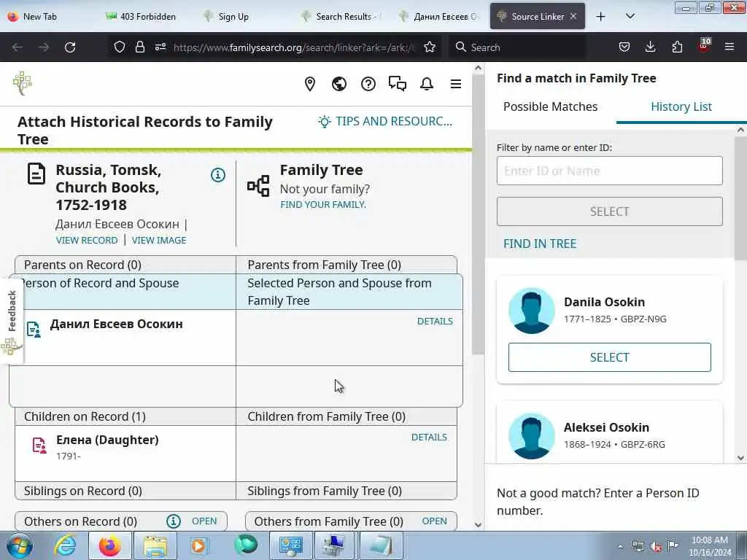Viewport: 747px width, 560px height.
Task: Open Firefox downloads panel
Action: (650, 47)
